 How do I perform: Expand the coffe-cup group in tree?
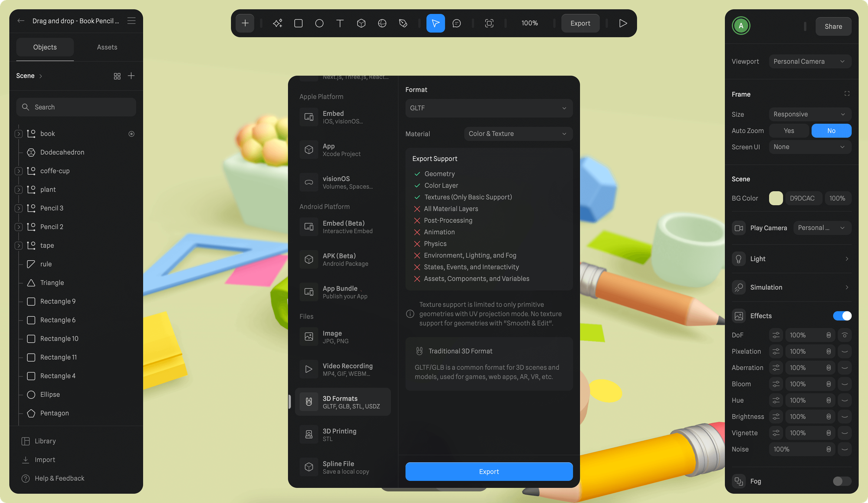[19, 171]
